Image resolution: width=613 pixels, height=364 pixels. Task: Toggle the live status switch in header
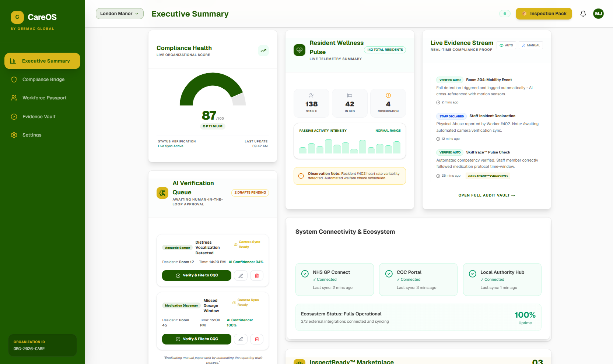point(505,14)
